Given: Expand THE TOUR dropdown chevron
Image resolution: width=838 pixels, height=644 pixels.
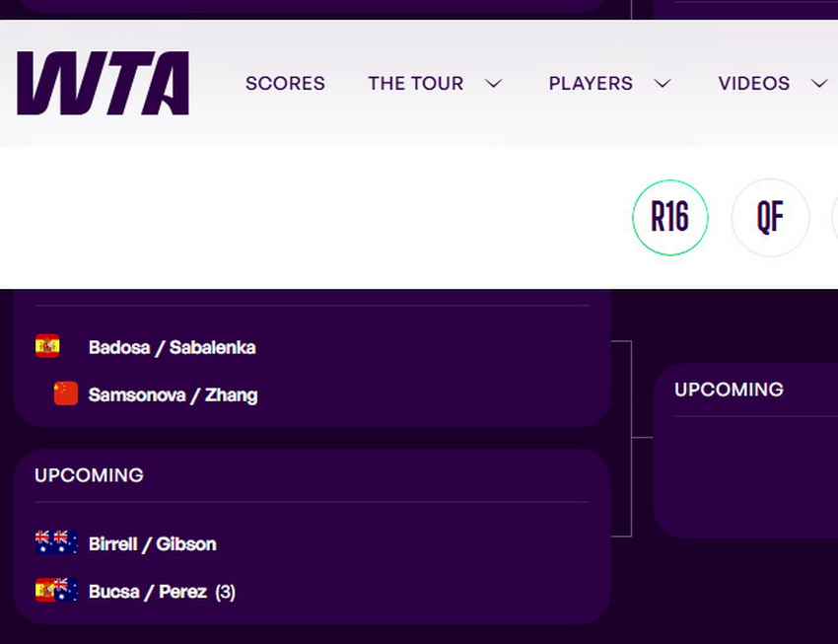Looking at the screenshot, I should point(494,84).
